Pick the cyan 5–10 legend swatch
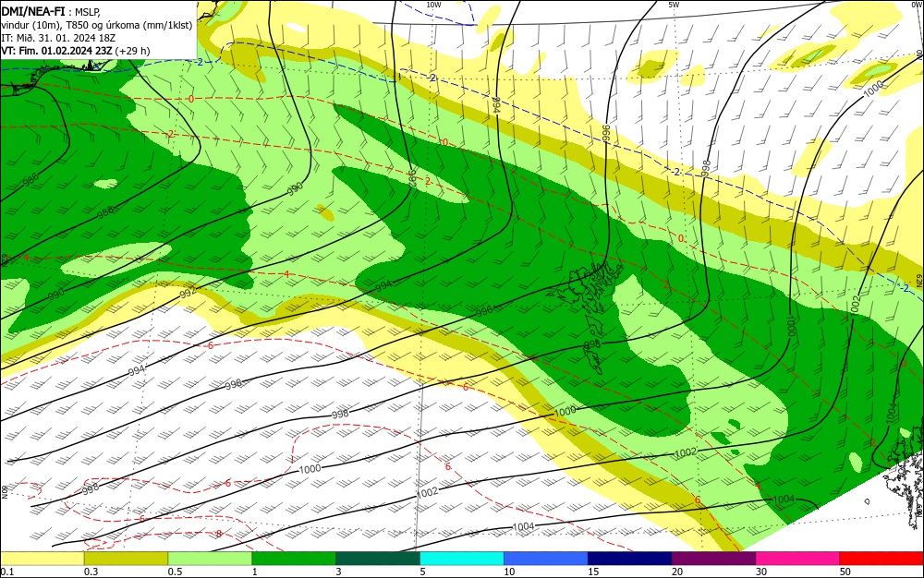 pos(462,558)
